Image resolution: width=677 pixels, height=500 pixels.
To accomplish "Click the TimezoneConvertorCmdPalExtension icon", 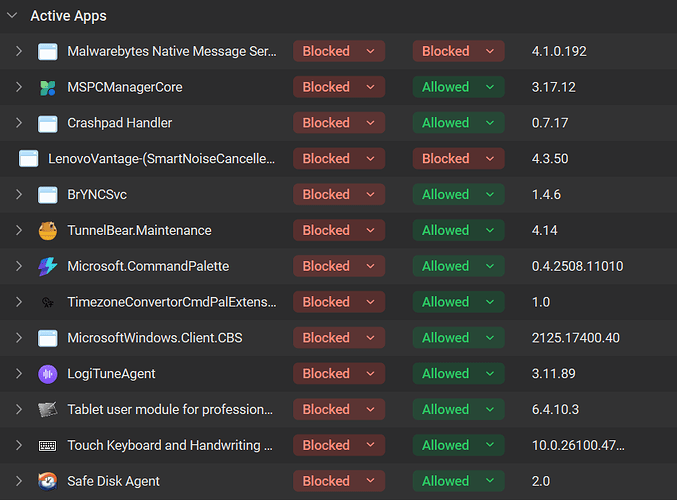I will click(x=47, y=302).
